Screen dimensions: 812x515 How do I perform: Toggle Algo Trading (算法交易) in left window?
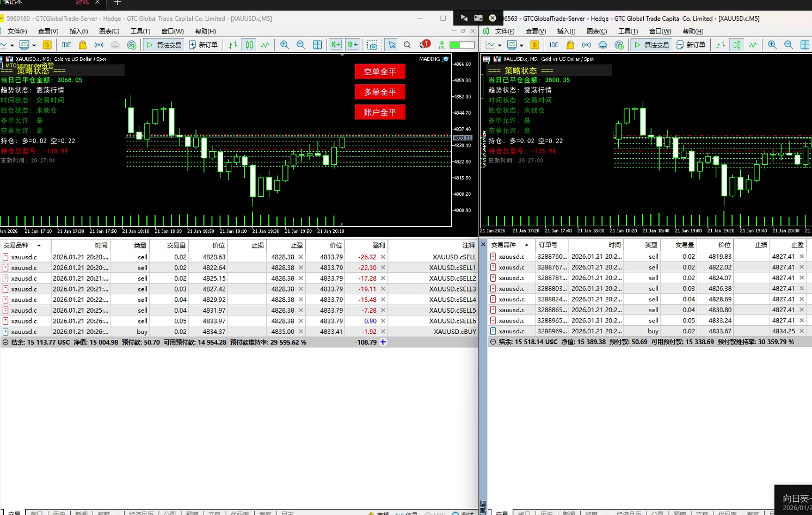(x=164, y=45)
